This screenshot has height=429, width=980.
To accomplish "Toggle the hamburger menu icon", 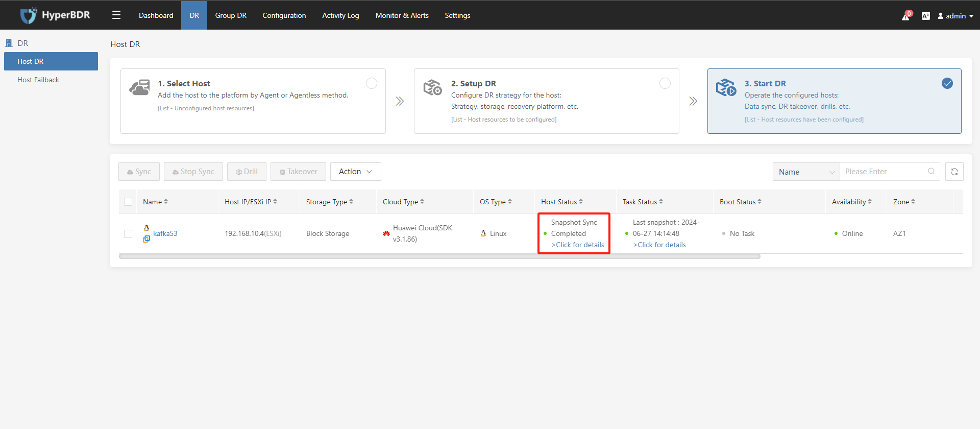I will [x=116, y=15].
